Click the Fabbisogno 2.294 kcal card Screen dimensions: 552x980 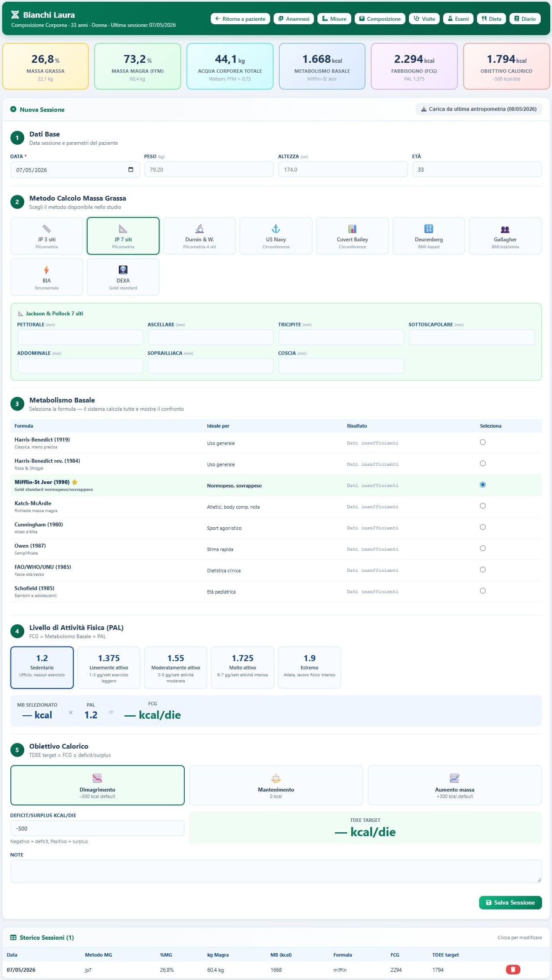point(414,66)
